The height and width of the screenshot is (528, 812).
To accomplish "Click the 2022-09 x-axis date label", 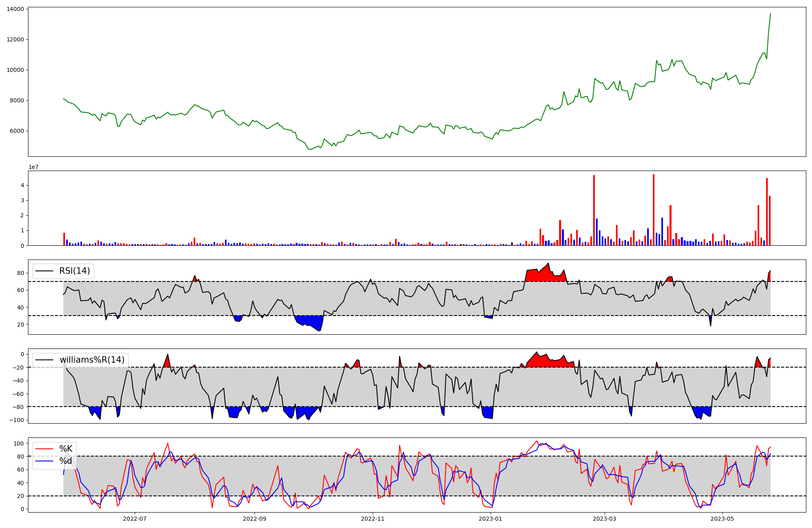I will 255,519.
